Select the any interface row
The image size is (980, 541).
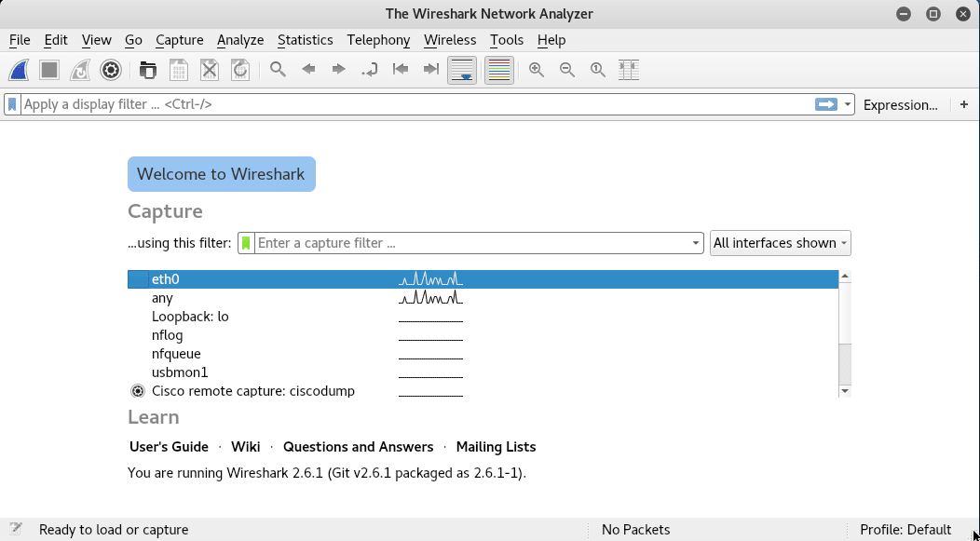point(483,298)
